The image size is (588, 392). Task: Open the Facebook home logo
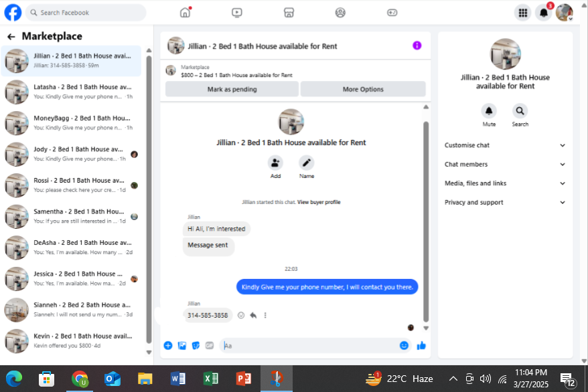click(13, 12)
